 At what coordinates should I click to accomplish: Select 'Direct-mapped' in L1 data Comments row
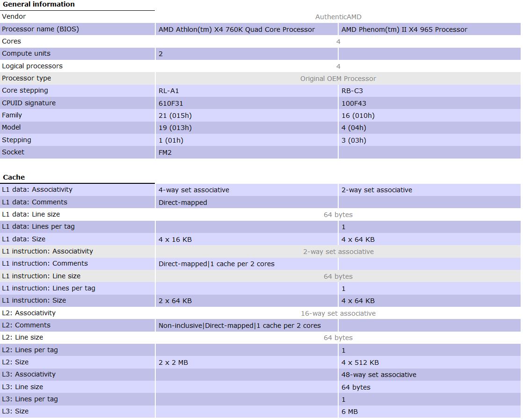183,203
